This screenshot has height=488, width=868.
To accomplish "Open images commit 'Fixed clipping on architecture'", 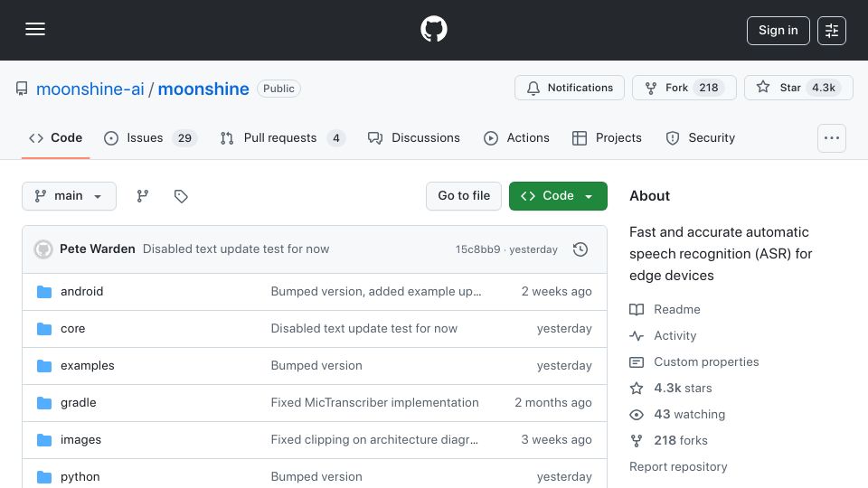I will [x=374, y=440].
